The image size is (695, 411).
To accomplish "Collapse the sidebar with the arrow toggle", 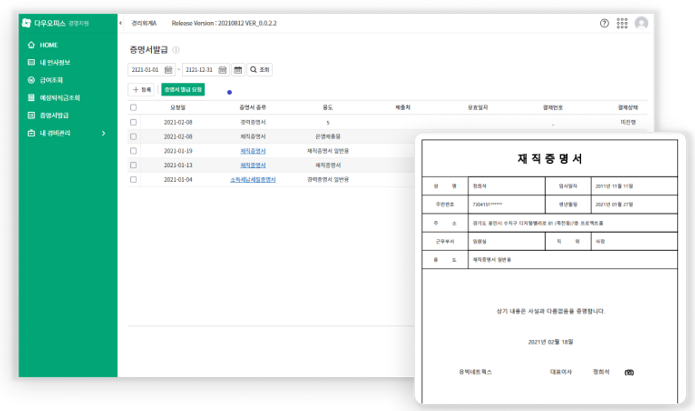I will (x=121, y=23).
